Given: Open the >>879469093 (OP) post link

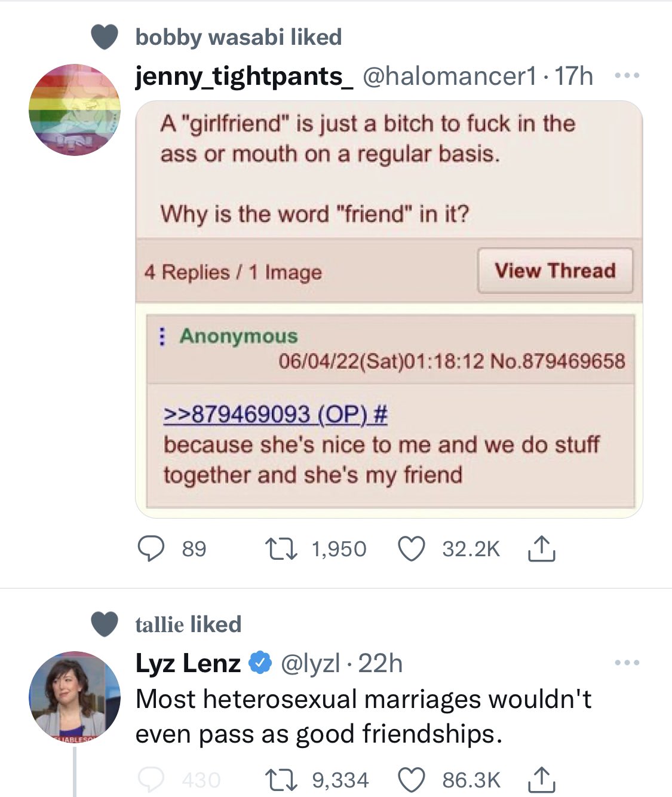Looking at the screenshot, I should [275, 413].
